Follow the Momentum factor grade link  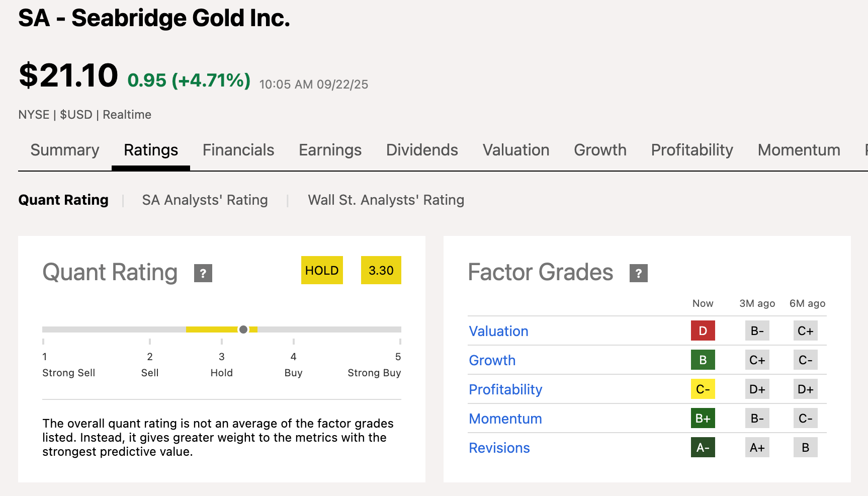tap(505, 419)
